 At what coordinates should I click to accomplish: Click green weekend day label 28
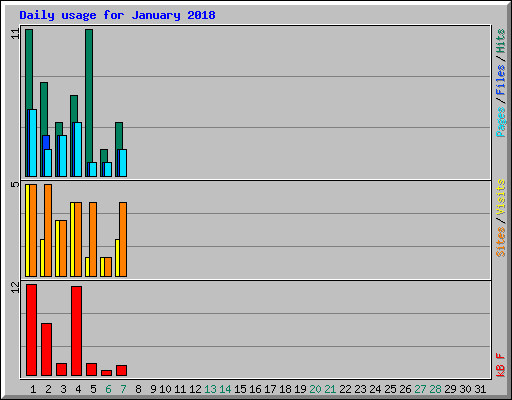pos(435,389)
